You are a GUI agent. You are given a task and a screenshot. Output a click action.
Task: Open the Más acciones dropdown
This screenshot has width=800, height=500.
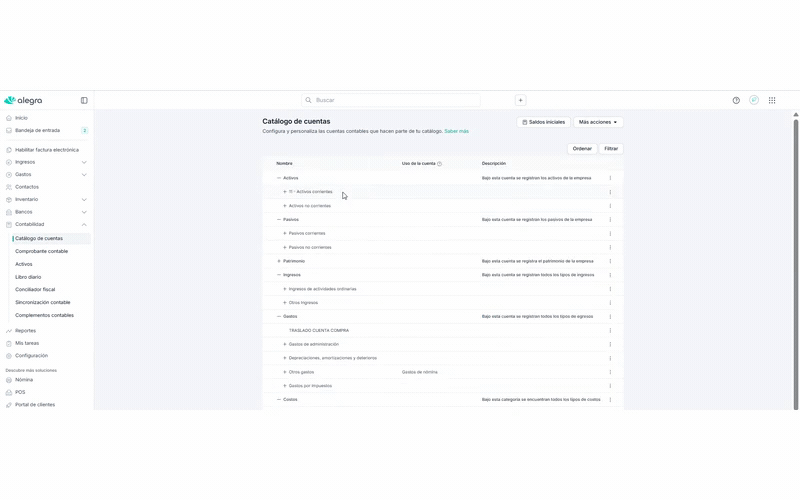(x=598, y=122)
